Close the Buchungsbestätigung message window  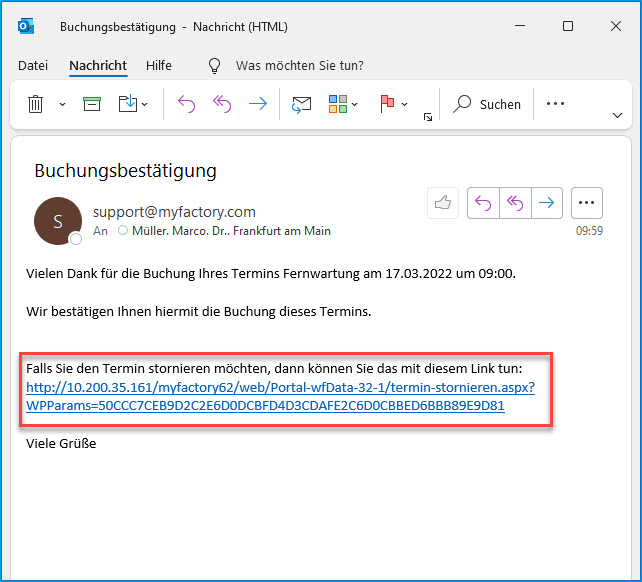[x=616, y=26]
